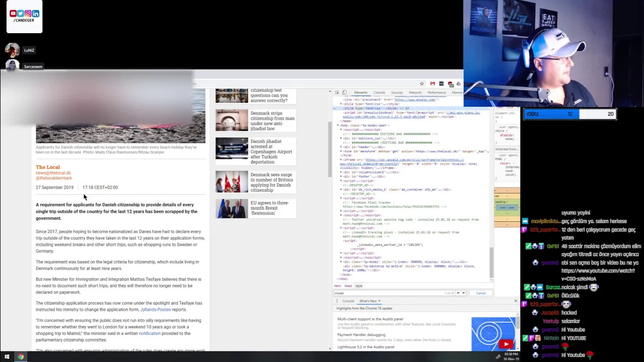Open the Memory panel tab
644x362 pixels.
pos(457,93)
